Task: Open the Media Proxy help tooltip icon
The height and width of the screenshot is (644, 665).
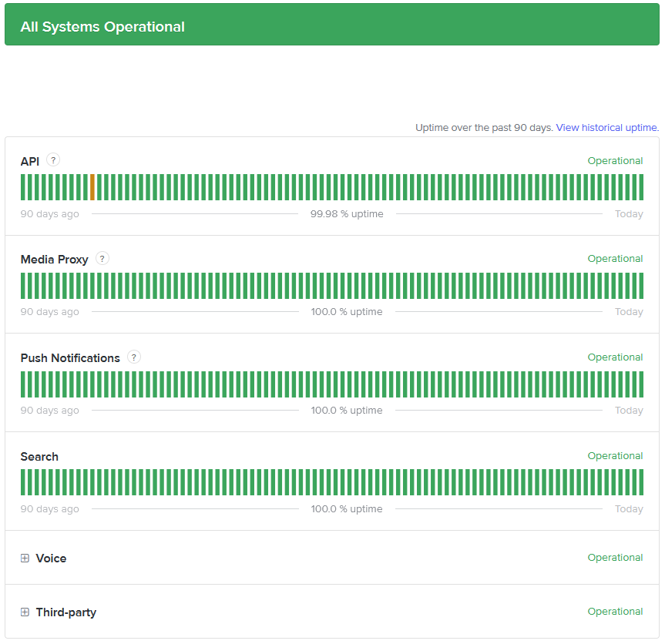Action: pyautogui.click(x=102, y=259)
